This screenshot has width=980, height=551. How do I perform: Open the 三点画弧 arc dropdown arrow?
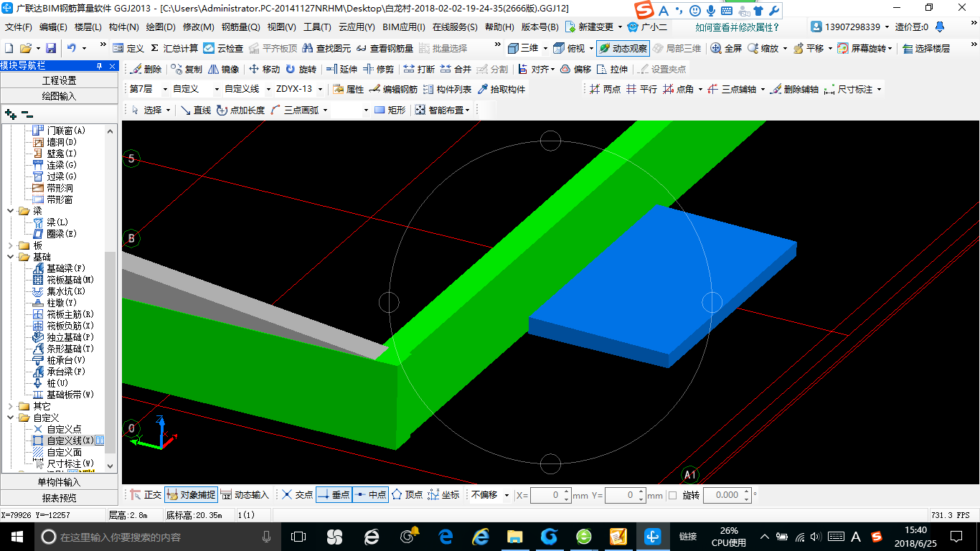pyautogui.click(x=325, y=110)
